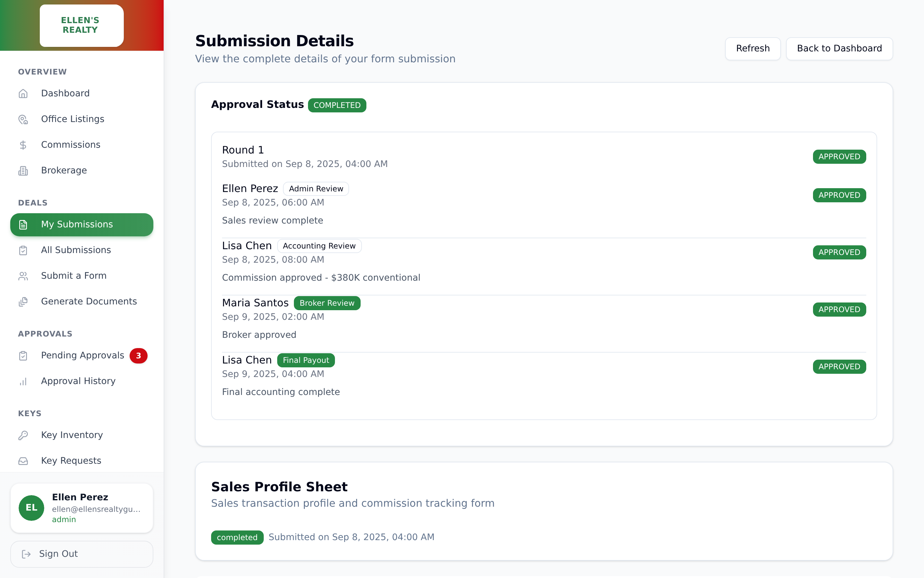Click 'Final accounting complete' comment

point(281,392)
